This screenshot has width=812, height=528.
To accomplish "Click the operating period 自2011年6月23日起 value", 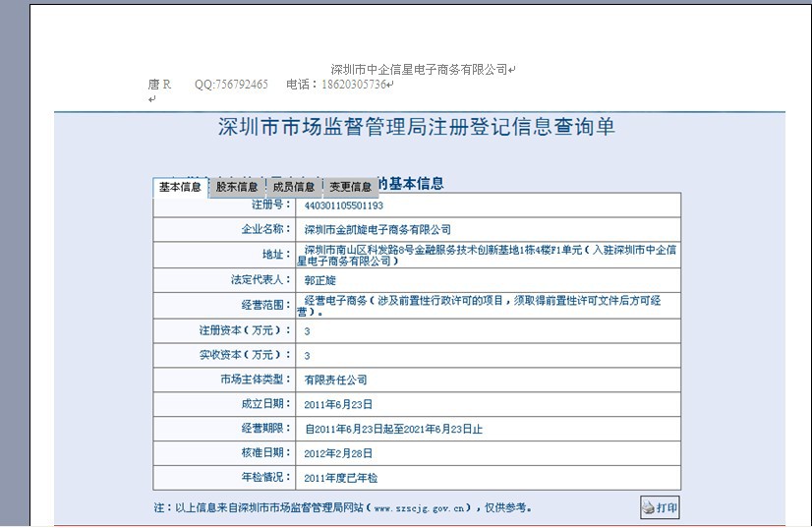I will [393, 429].
